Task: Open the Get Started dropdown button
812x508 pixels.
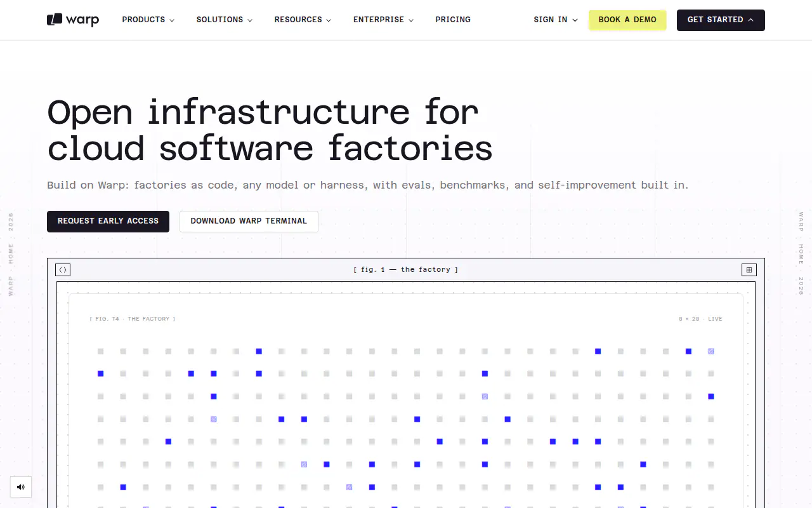Action: coord(721,20)
